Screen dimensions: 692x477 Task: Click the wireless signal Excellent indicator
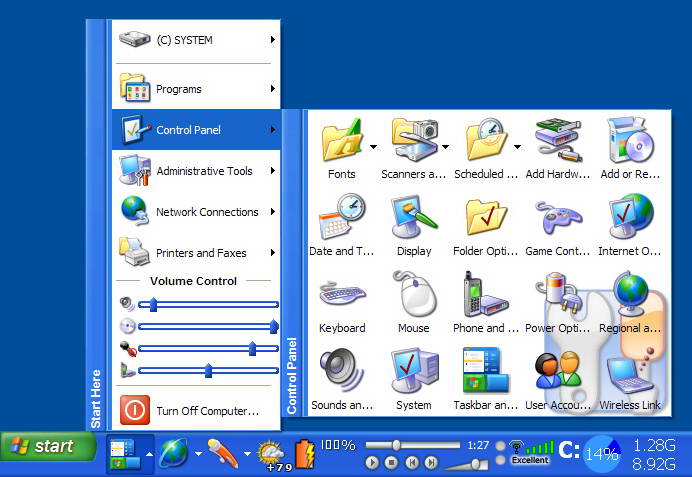click(x=531, y=452)
